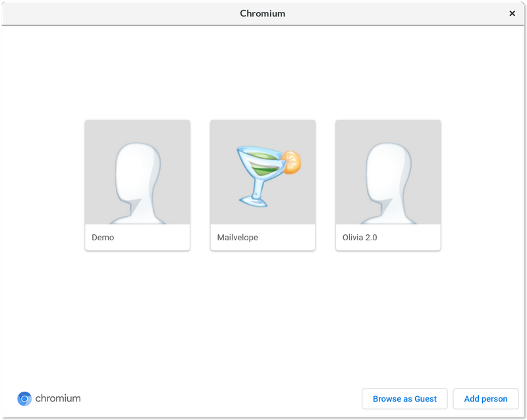Click Add person button

tap(485, 399)
